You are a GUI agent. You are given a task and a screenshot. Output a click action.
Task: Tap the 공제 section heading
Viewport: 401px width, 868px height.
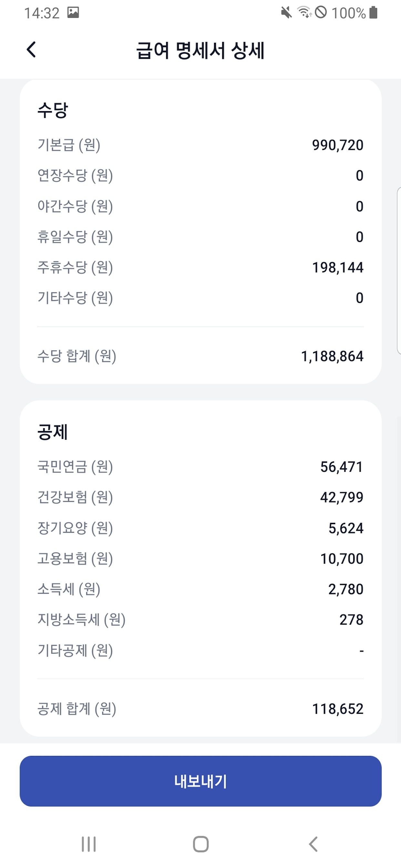(x=53, y=432)
